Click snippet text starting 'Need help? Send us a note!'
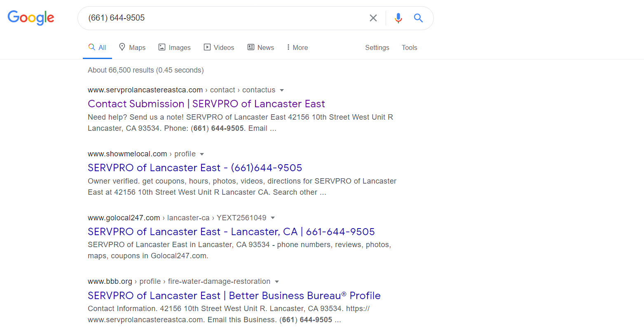This screenshot has width=644, height=335. click(x=240, y=123)
